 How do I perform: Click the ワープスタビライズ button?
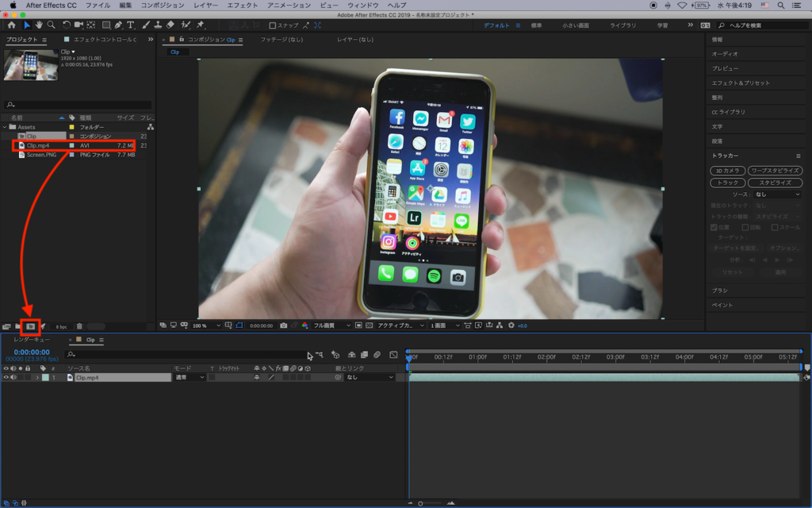point(774,171)
